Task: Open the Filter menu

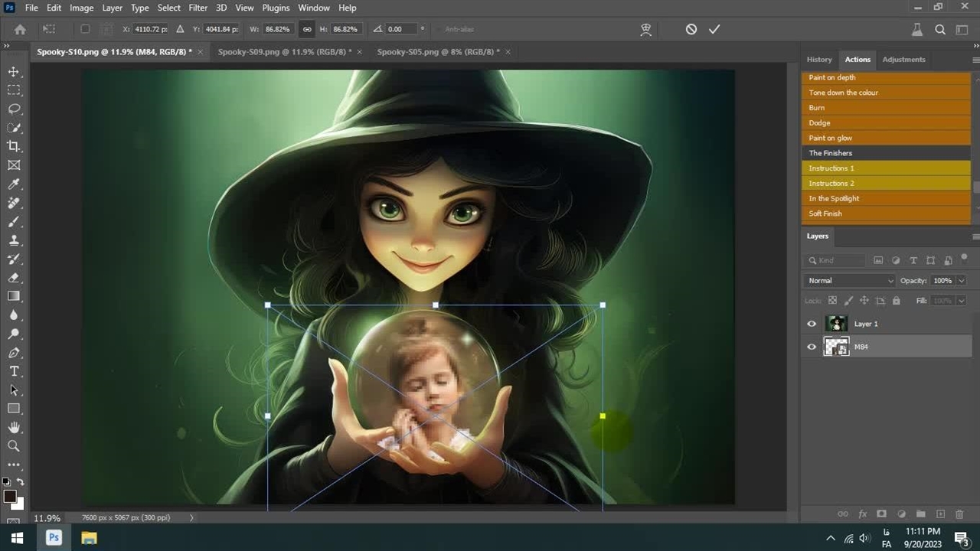Action: (x=198, y=8)
